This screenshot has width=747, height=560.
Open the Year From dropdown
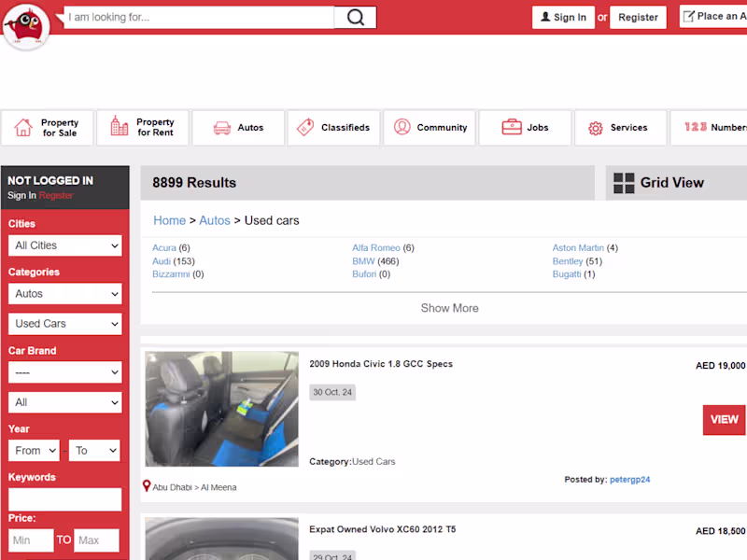click(34, 451)
